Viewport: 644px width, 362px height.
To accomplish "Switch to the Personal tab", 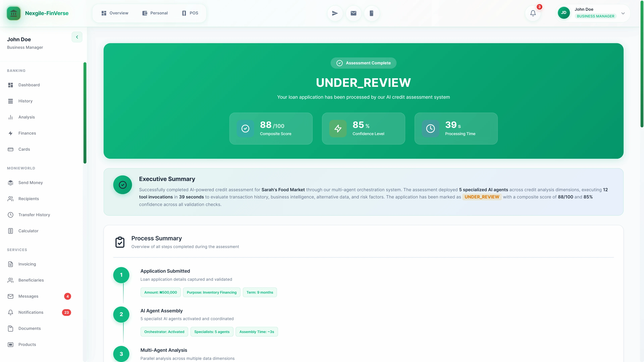I will [x=155, y=13].
